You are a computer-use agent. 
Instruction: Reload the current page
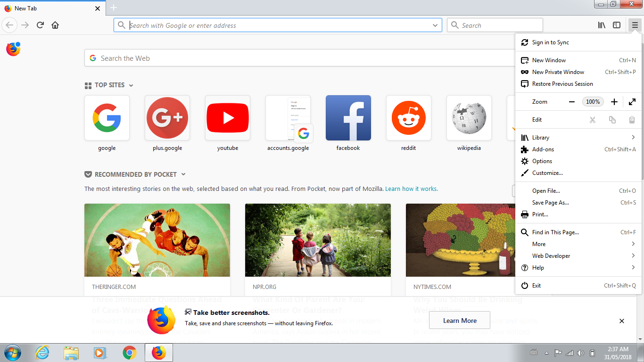click(40, 25)
